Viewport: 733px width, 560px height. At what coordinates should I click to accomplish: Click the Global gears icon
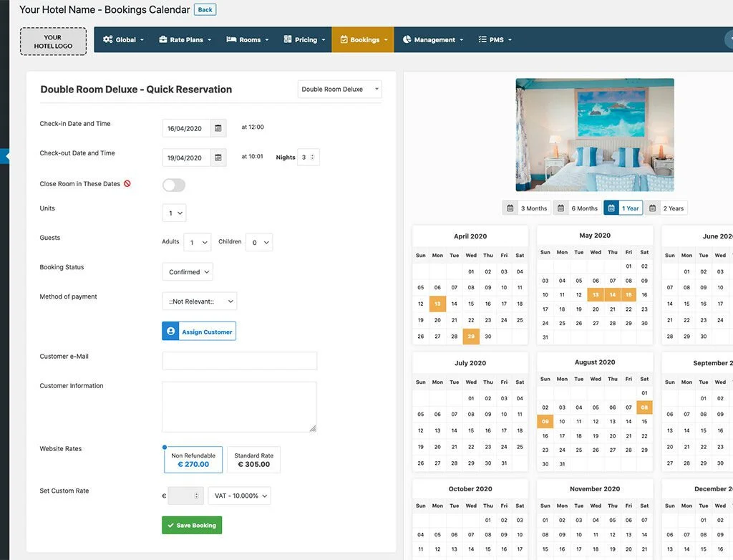pos(108,39)
